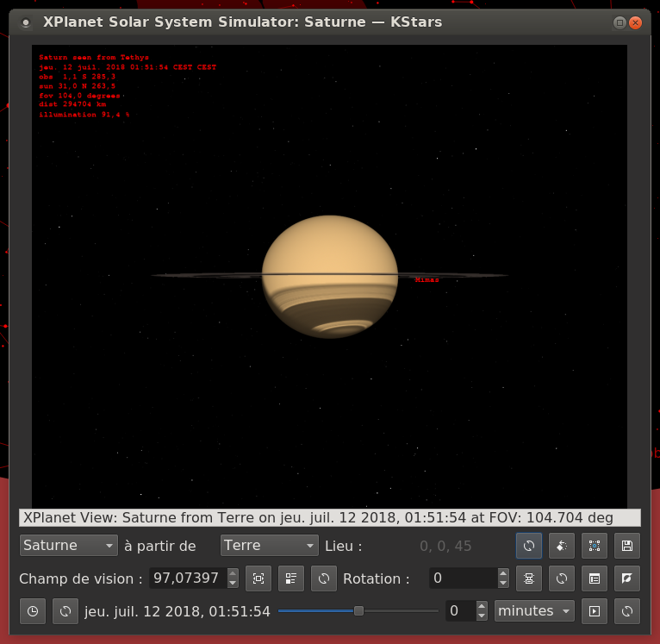Click the Champ de vision value field
The image size is (660, 644).
point(188,578)
